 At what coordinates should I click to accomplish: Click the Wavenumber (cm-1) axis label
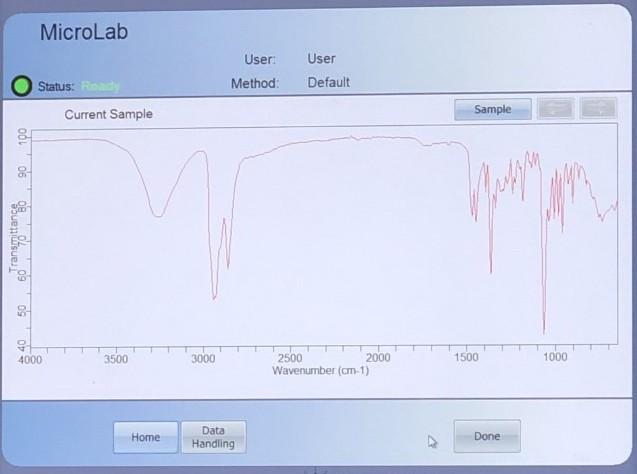pyautogui.click(x=321, y=370)
